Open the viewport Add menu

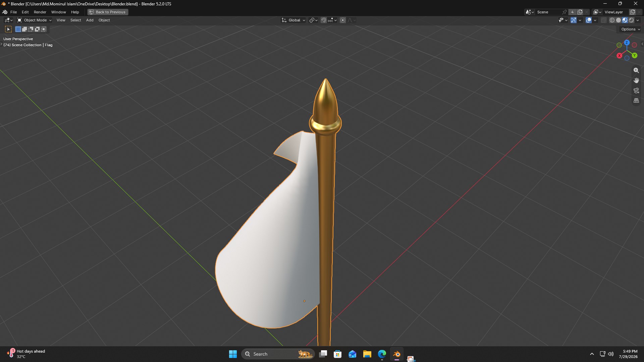point(90,20)
